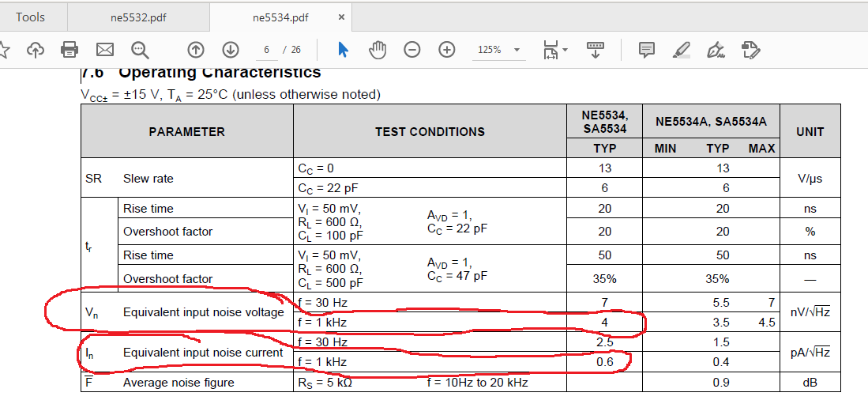
Task: Click 'Equivalent input noise current' text
Action: pos(203,353)
